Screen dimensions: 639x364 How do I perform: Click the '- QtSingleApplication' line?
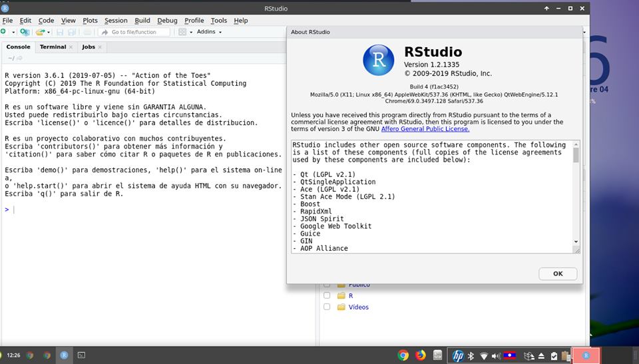click(x=334, y=182)
